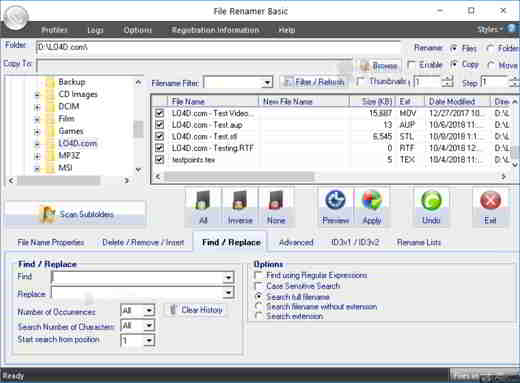The image size is (520, 383).
Task: Enable the Copy To Enable checkbox
Action: click(x=412, y=64)
